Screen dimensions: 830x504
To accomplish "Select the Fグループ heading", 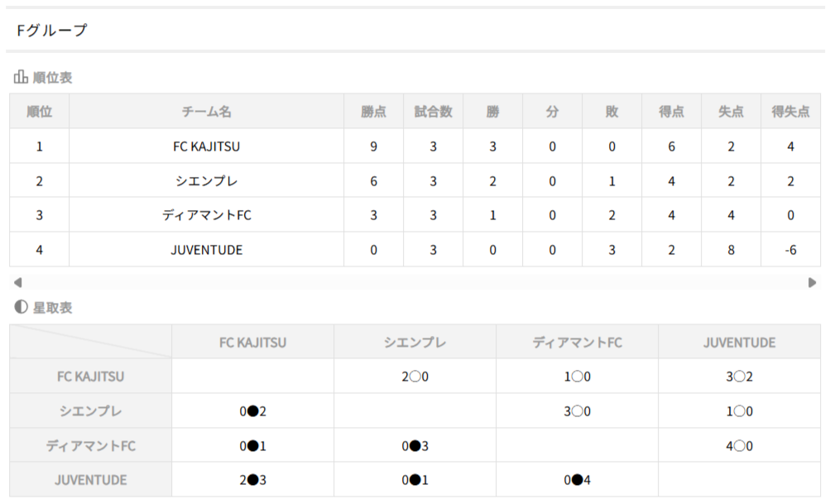I will 51,31.
